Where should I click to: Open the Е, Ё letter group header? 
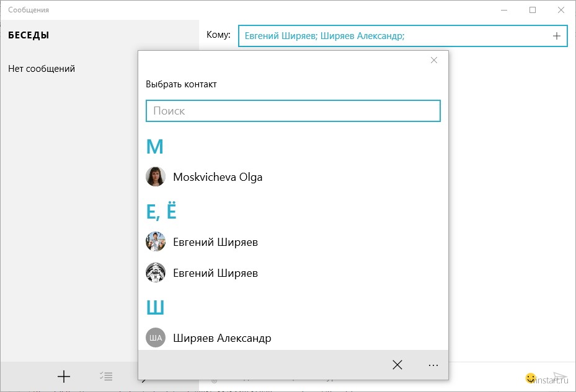(x=161, y=212)
